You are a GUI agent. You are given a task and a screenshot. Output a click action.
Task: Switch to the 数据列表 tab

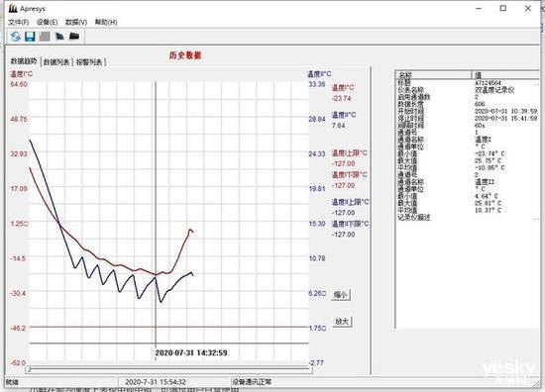coord(56,62)
